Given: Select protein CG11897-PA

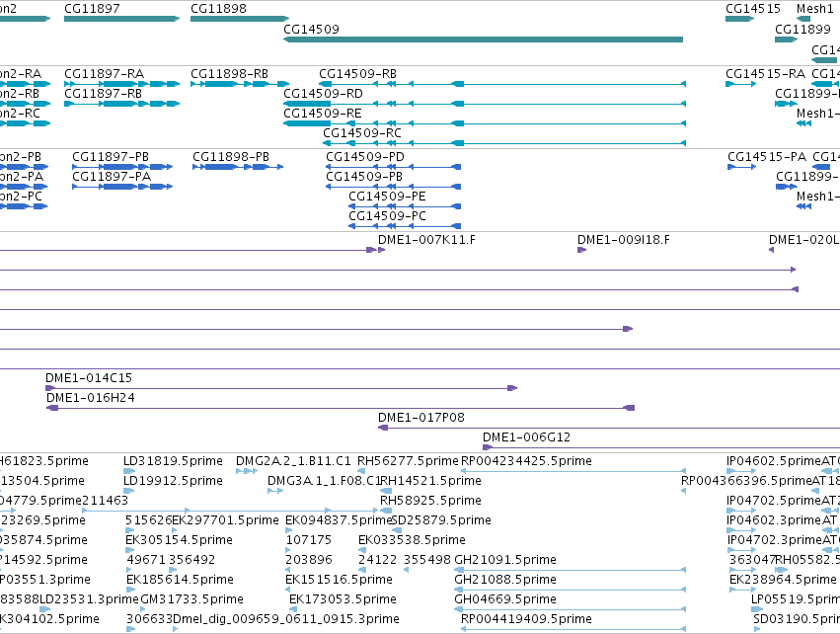Looking at the screenshot, I should [x=122, y=187].
